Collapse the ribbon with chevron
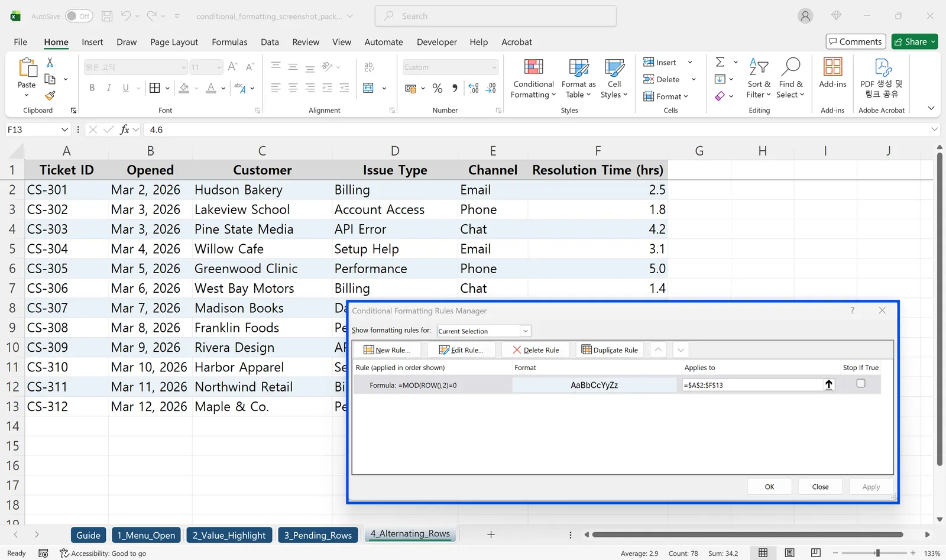The image size is (946, 560). (x=931, y=108)
